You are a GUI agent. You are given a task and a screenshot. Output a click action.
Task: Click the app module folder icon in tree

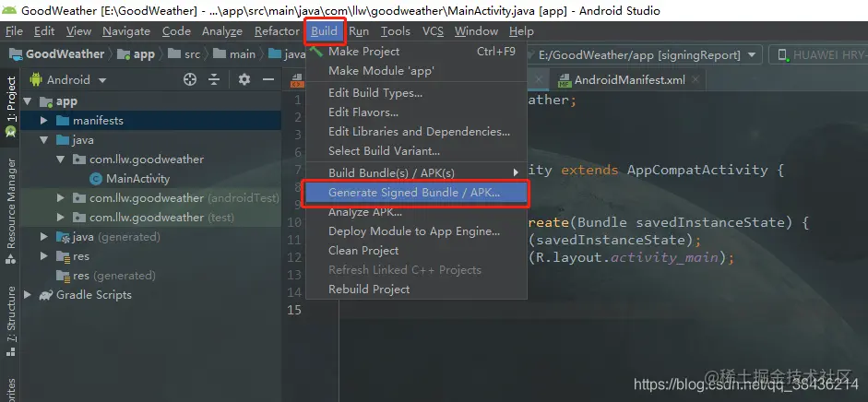(x=46, y=101)
